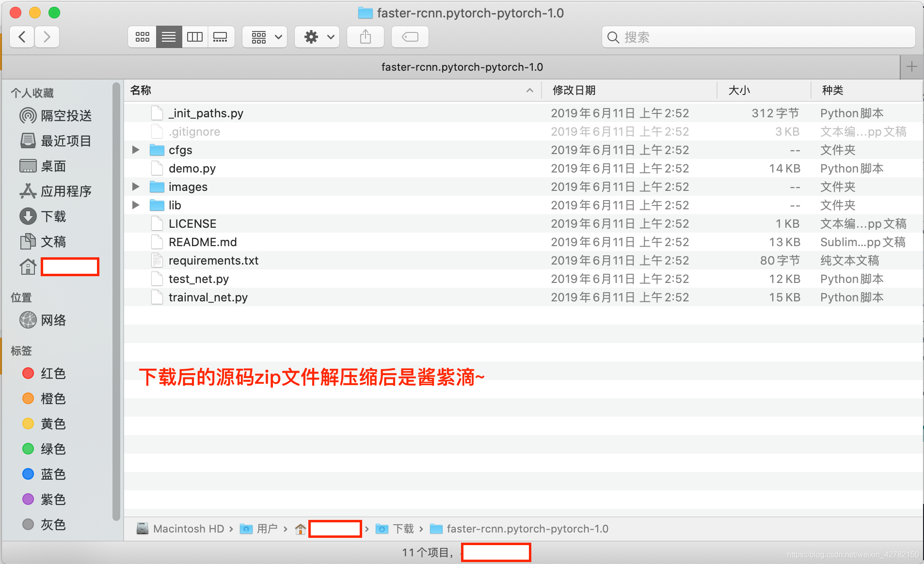Select the 红色 tag
Screen dimensions: 924x564
[x=45, y=374]
